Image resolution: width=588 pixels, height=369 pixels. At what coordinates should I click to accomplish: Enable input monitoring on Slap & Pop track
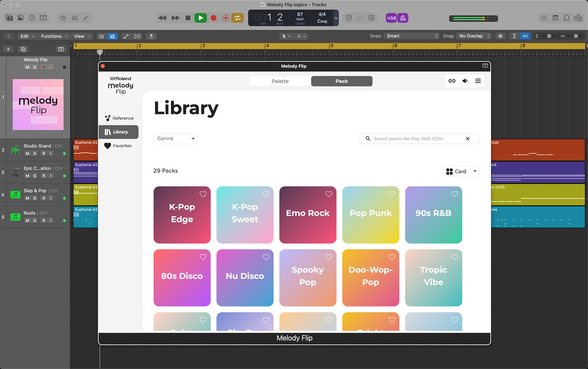[51, 198]
